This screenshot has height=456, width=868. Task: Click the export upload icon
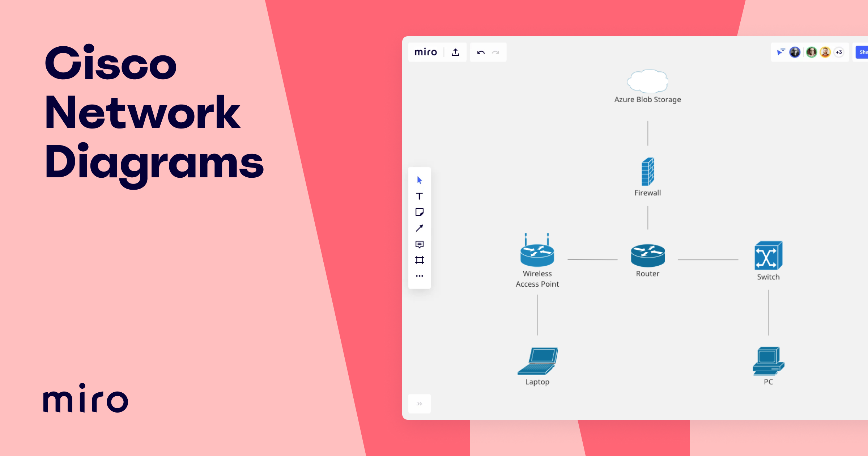pyautogui.click(x=455, y=52)
